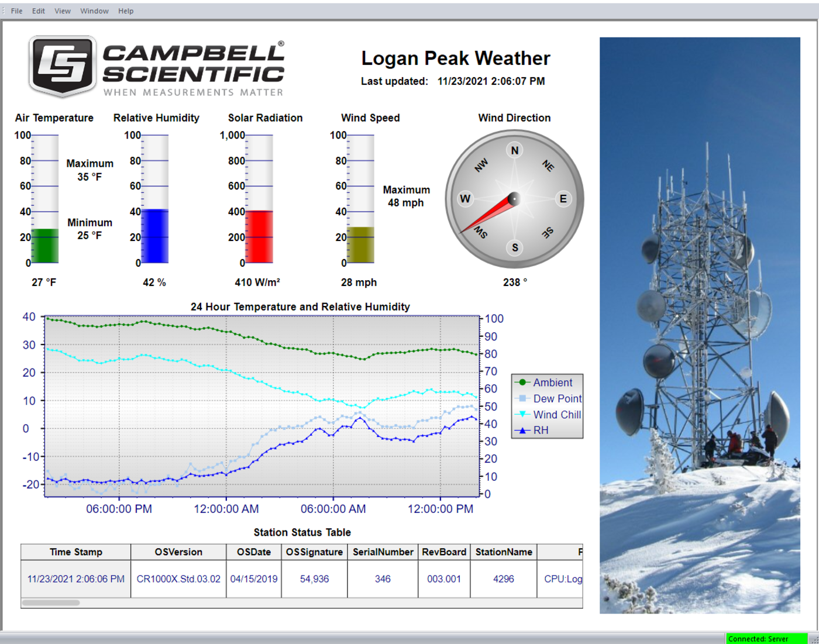Click the 'Connected: Server' status indicator
This screenshot has height=644, width=819.
(x=766, y=639)
